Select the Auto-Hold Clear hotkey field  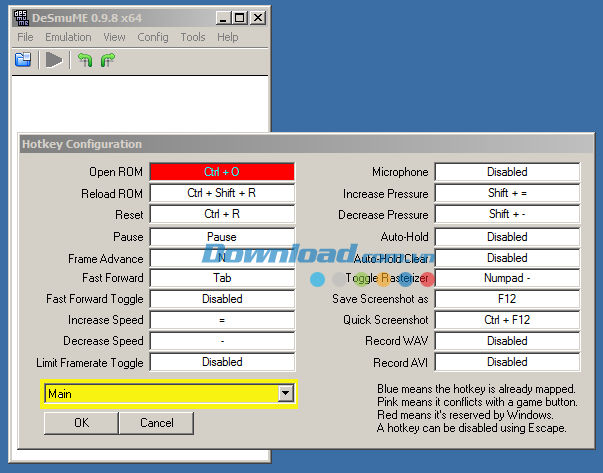click(507, 258)
